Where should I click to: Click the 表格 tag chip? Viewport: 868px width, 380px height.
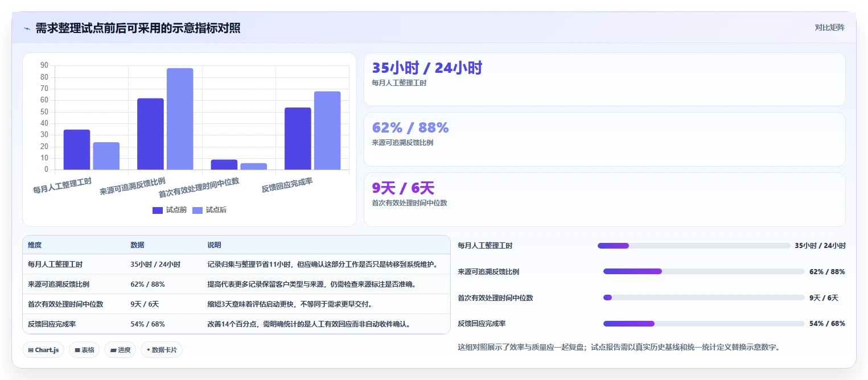pos(85,350)
